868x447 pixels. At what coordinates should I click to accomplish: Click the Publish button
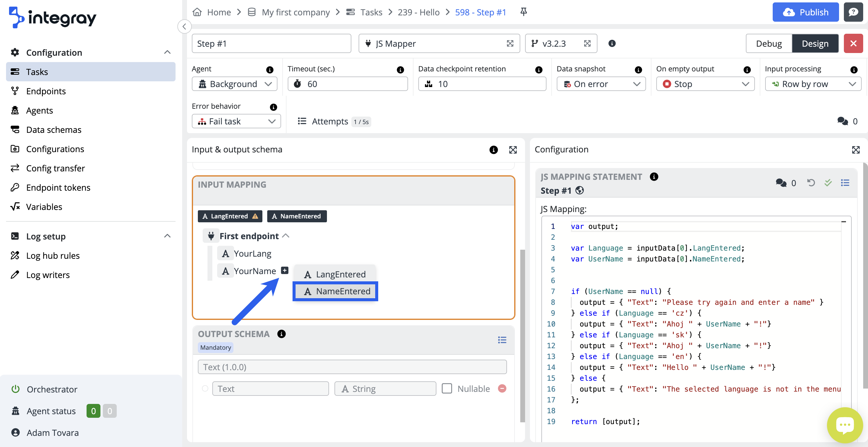click(805, 12)
